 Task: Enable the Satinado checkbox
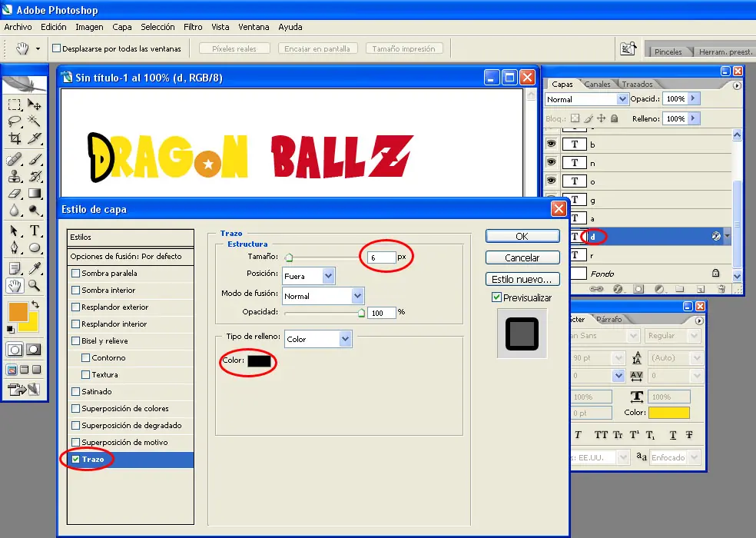tap(76, 391)
